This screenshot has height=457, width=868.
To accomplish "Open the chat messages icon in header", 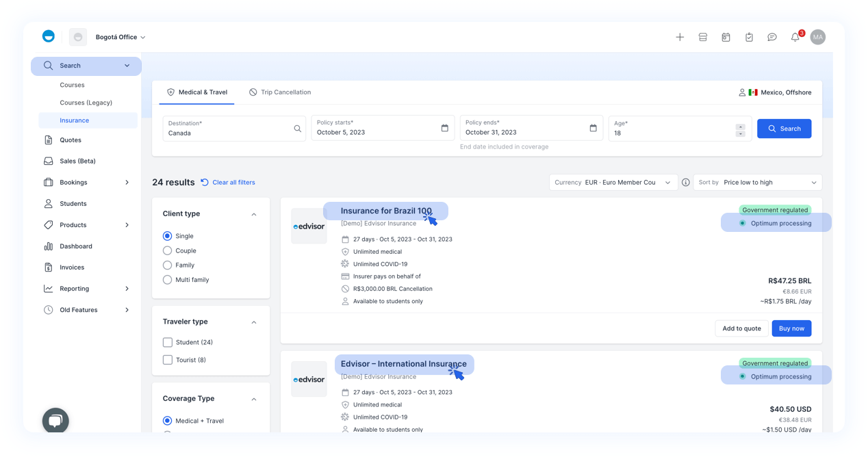I will coord(772,37).
